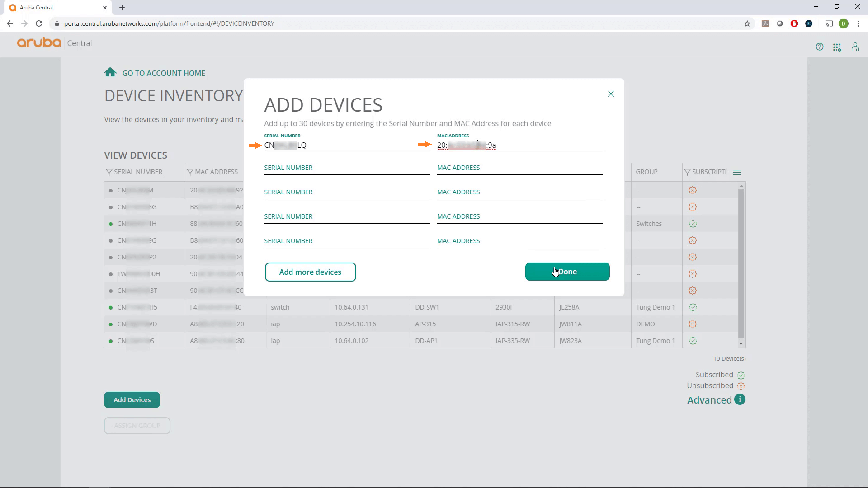Click the home icon beside GO TO ACCOUNT HOME

click(x=110, y=72)
